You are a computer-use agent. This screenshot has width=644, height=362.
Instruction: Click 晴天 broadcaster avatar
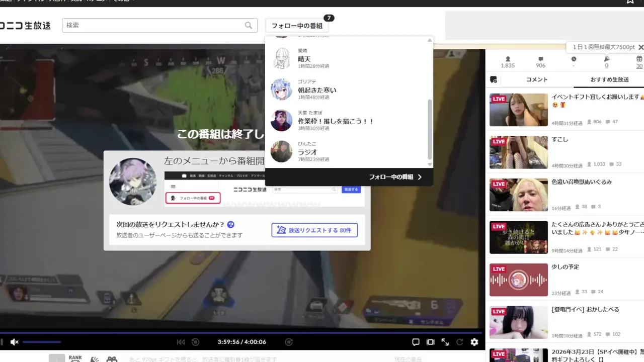click(x=281, y=59)
